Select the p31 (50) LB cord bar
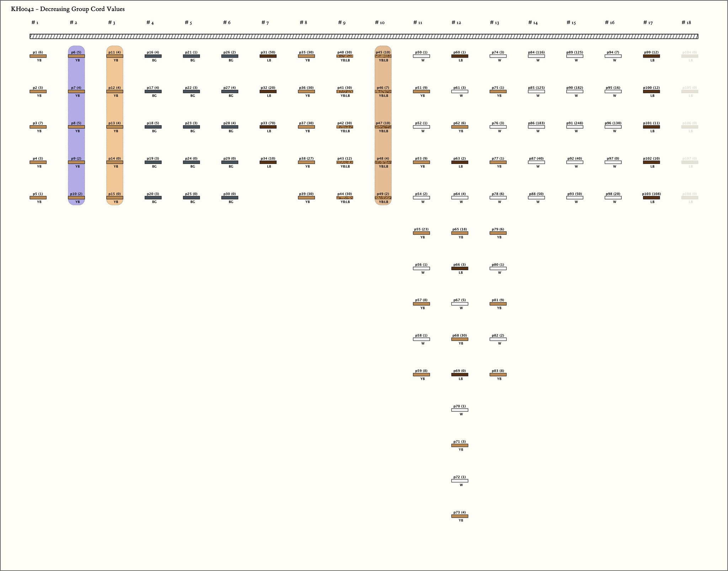The image size is (728, 571). coord(268,56)
